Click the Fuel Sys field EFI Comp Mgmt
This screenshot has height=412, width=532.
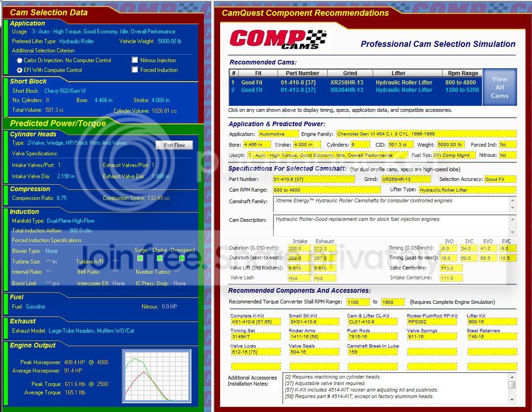pyautogui.click(x=454, y=155)
